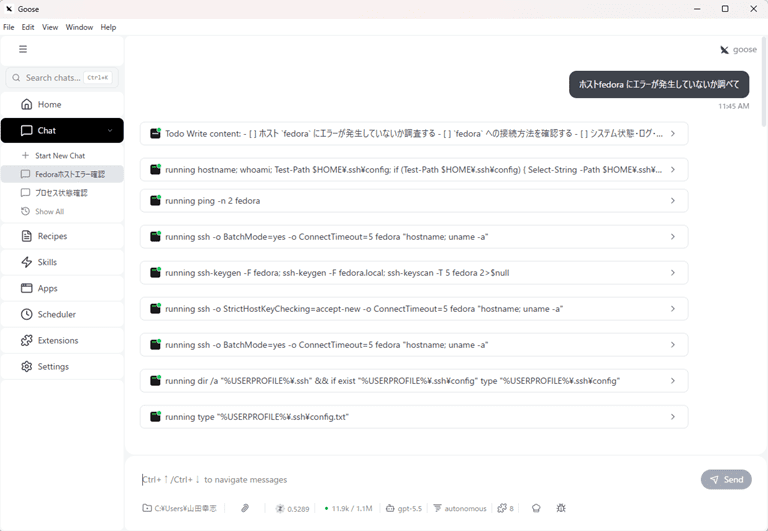Open the Help menu
The image size is (768, 531).
click(108, 27)
